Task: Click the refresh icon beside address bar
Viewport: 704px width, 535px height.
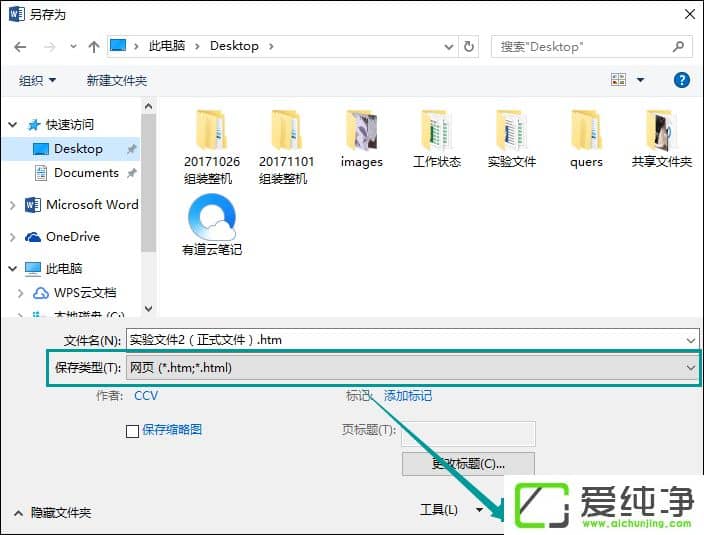Action: (470, 46)
